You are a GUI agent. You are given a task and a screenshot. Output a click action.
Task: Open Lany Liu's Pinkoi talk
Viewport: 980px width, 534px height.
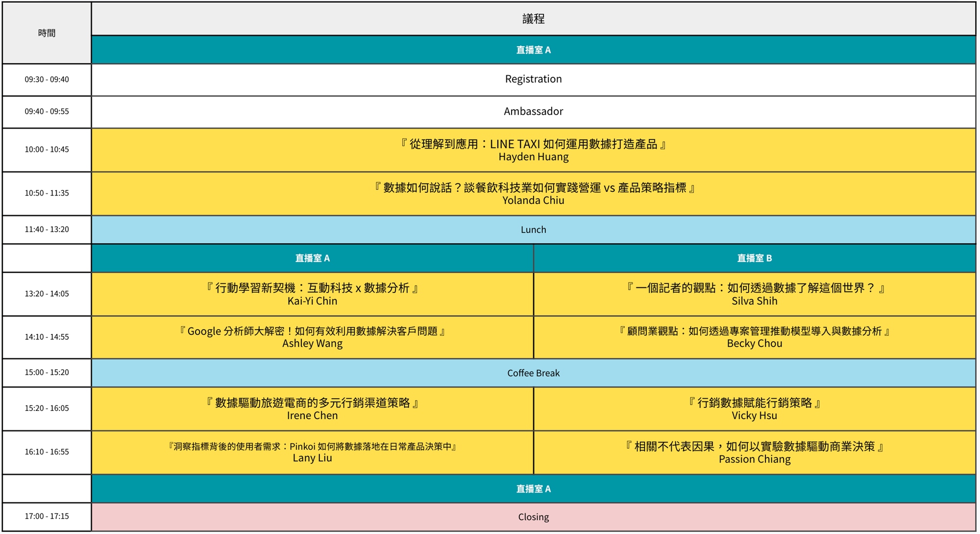(312, 452)
